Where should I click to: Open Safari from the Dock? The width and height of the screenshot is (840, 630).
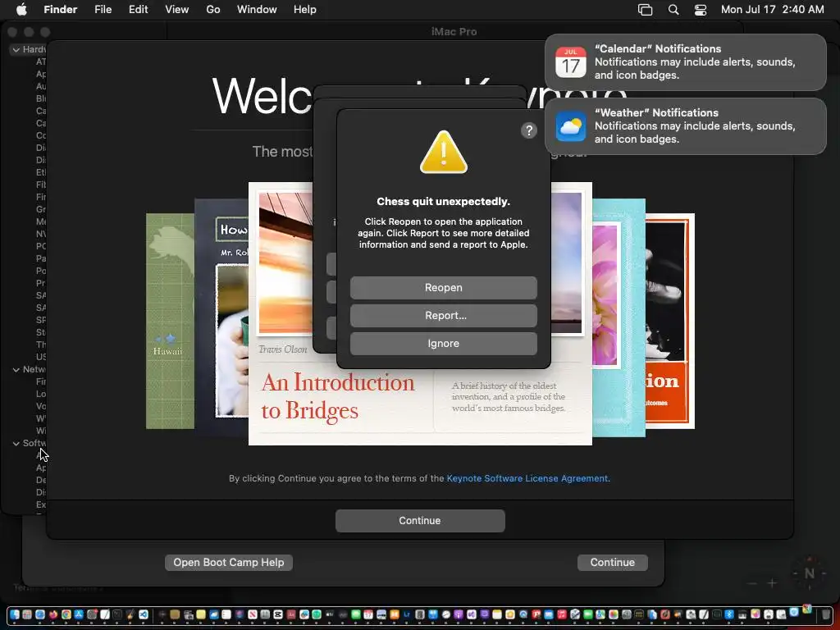tap(40, 614)
